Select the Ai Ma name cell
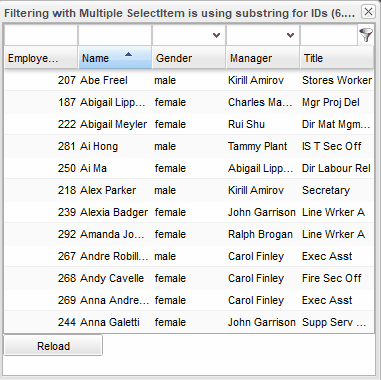 [x=115, y=168]
